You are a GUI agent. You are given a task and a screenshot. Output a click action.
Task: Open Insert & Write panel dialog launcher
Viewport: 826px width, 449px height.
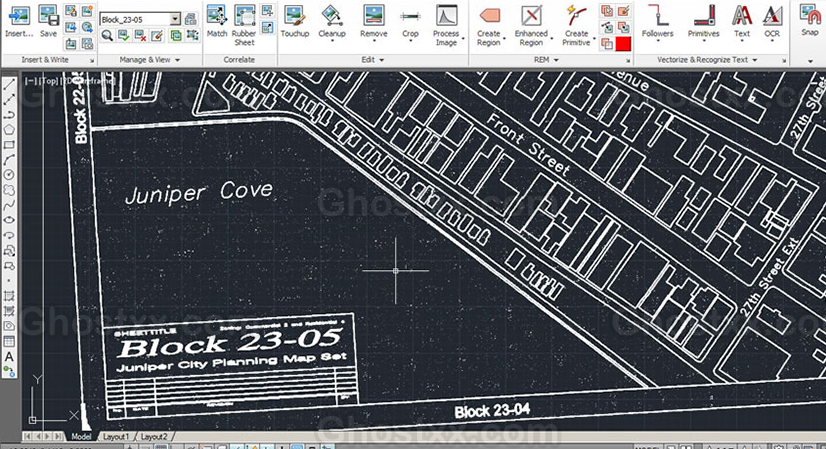(92, 61)
